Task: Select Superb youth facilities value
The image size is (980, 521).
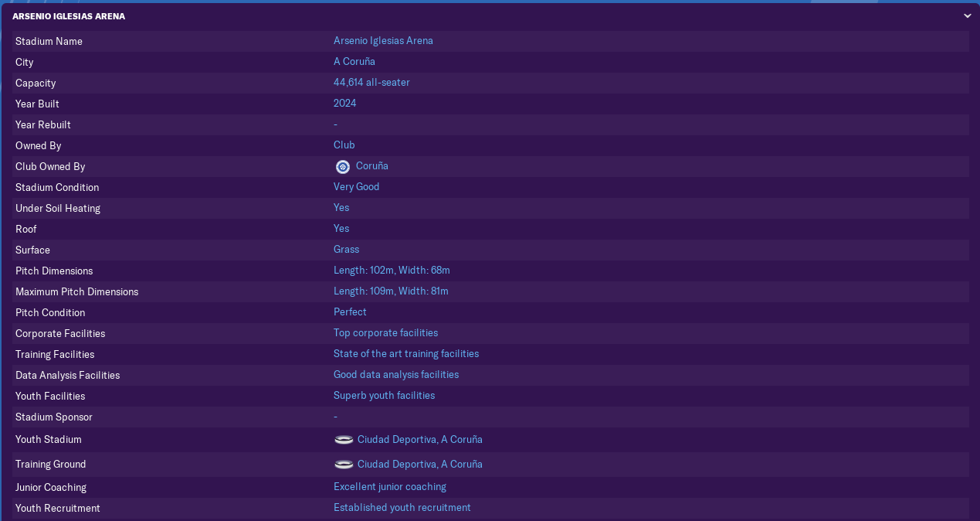Action: (x=384, y=396)
